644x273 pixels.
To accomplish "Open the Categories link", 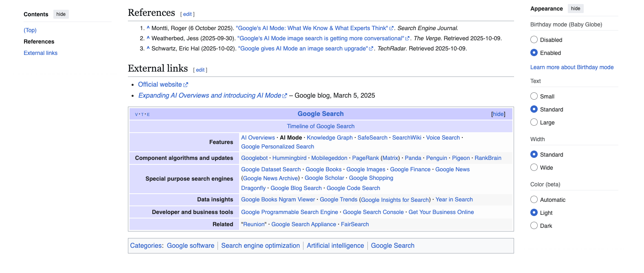I will [146, 245].
